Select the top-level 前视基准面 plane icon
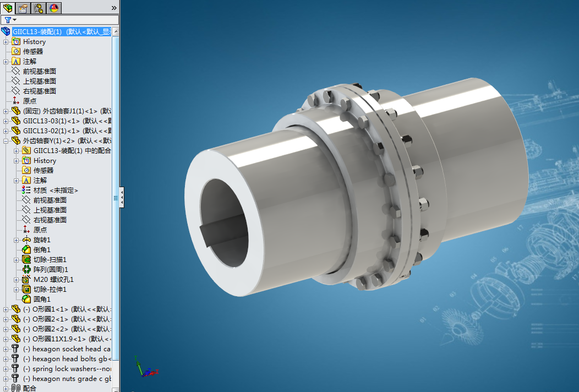 click(x=16, y=71)
